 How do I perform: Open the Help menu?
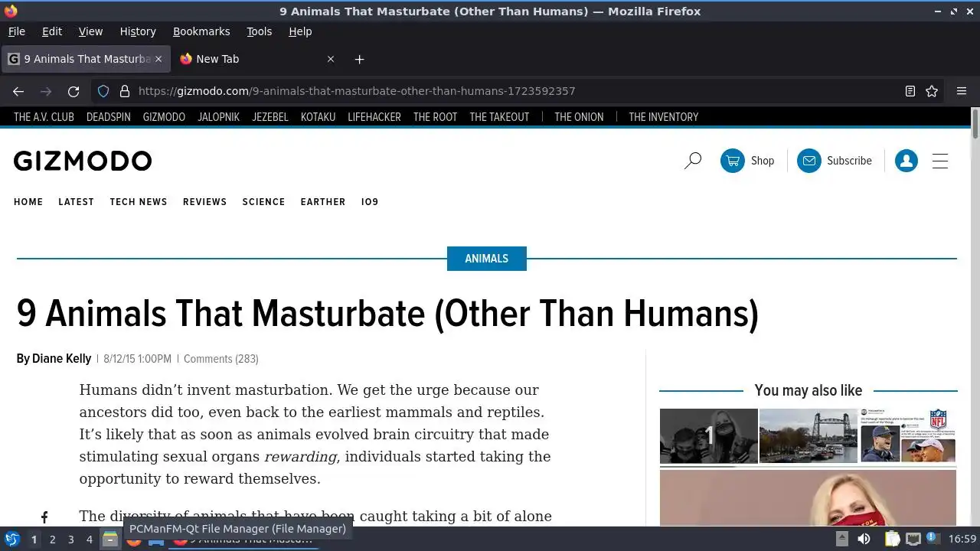coord(300,31)
